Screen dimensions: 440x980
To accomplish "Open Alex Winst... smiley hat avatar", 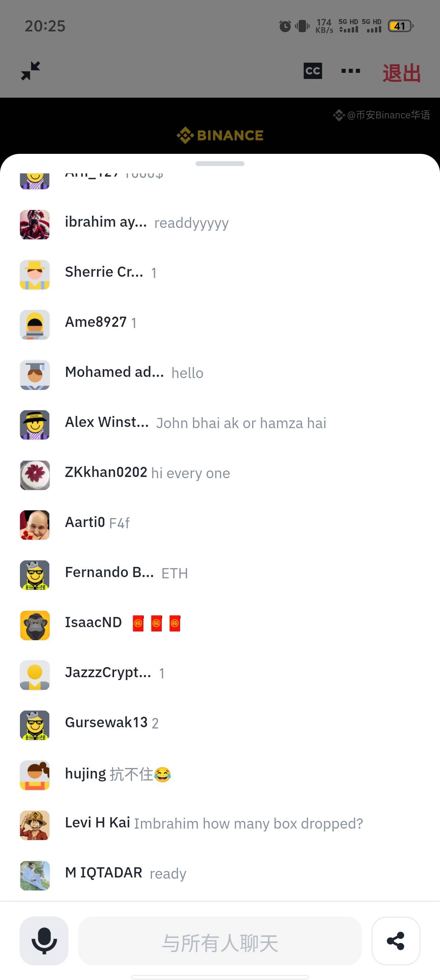I will point(35,425).
